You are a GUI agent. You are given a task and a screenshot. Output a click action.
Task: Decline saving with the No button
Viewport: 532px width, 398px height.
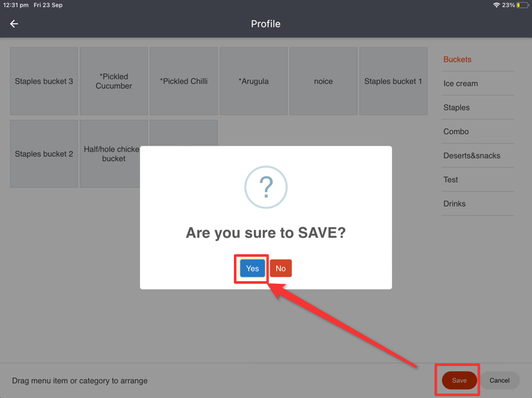[281, 268]
